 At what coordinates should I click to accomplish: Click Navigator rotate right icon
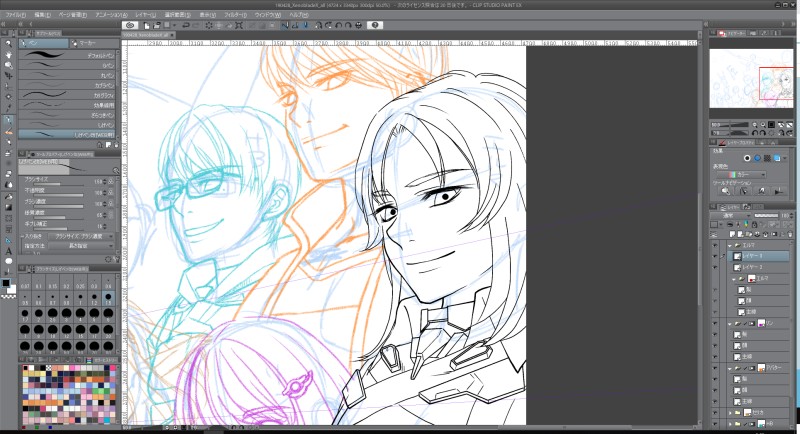(x=763, y=133)
